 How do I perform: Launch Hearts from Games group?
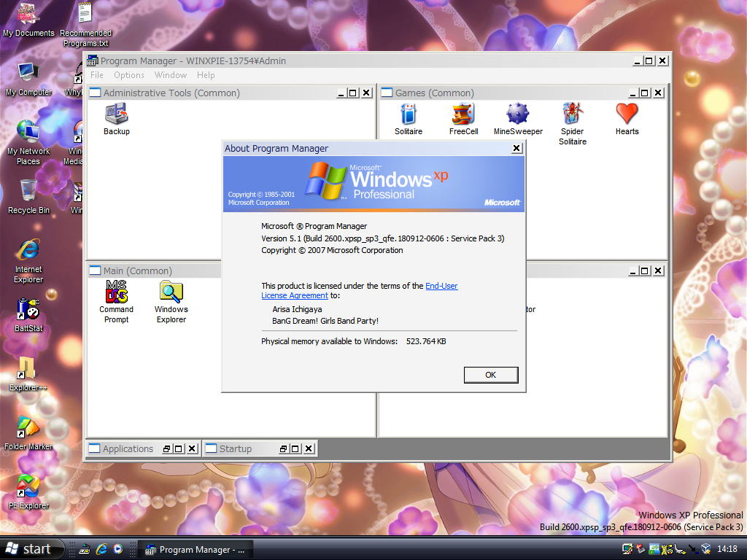(x=627, y=119)
